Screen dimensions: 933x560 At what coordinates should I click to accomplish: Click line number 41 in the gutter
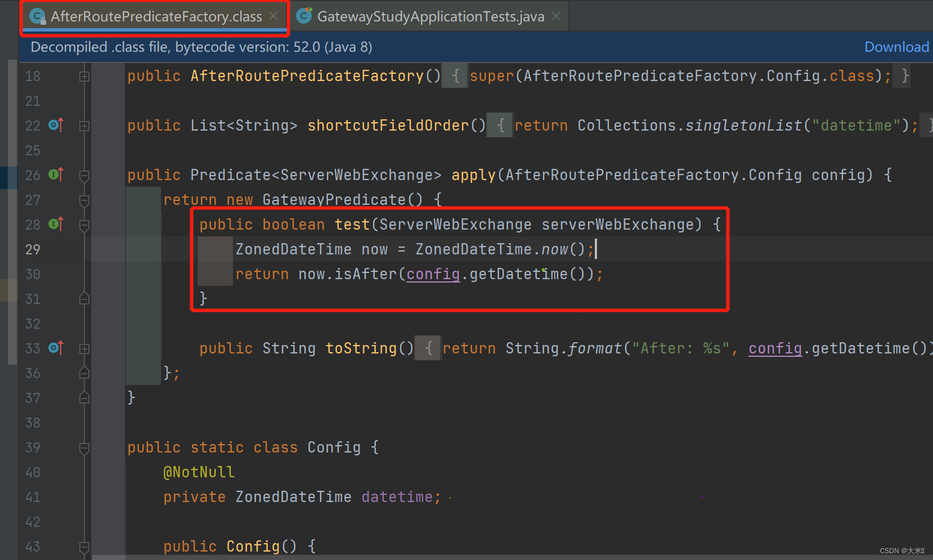pos(33,497)
